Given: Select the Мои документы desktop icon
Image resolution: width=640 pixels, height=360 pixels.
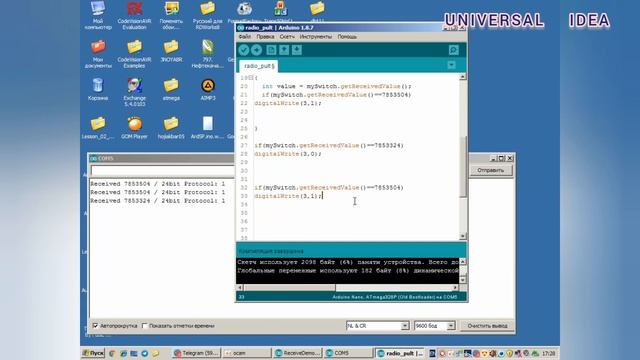Looking at the screenshot, I should point(98,54).
